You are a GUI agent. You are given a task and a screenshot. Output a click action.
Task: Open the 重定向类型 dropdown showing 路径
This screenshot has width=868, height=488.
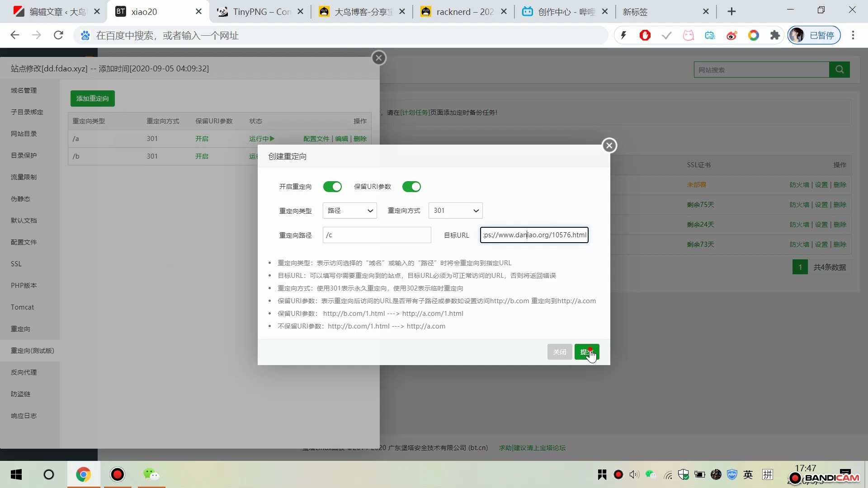point(350,211)
